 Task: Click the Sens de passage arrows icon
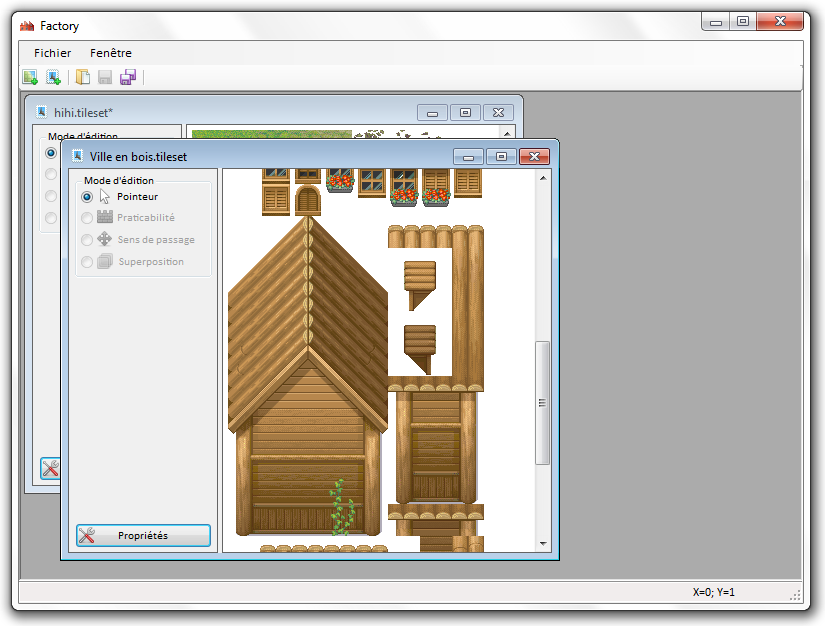click(104, 239)
